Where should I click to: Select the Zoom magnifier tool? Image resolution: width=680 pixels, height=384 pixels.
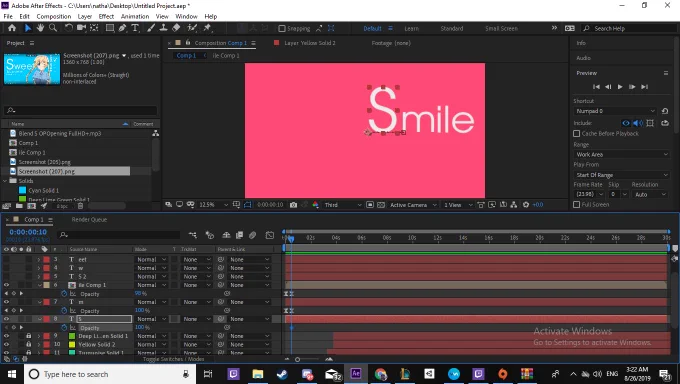pyautogui.click(x=53, y=28)
